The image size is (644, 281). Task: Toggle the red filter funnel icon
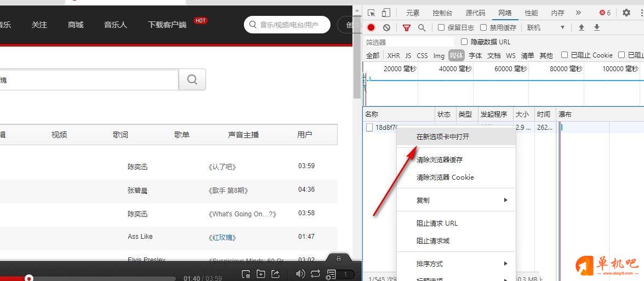(x=407, y=27)
